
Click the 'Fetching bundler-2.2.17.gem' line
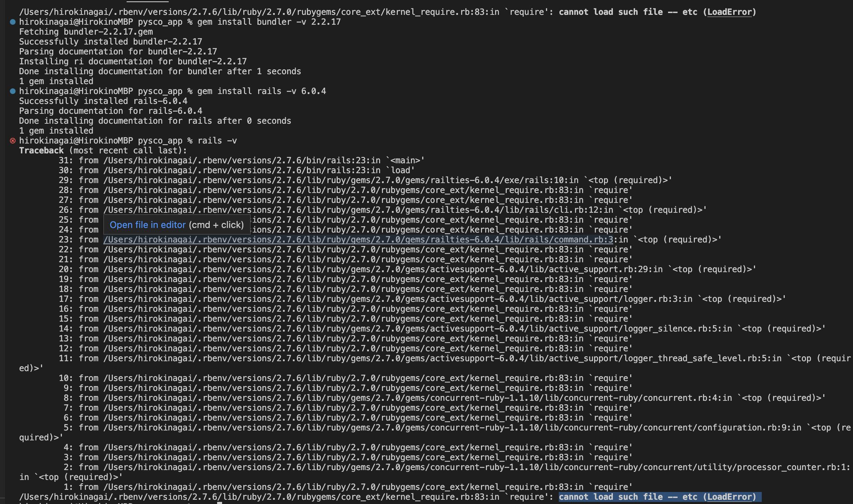(x=86, y=32)
